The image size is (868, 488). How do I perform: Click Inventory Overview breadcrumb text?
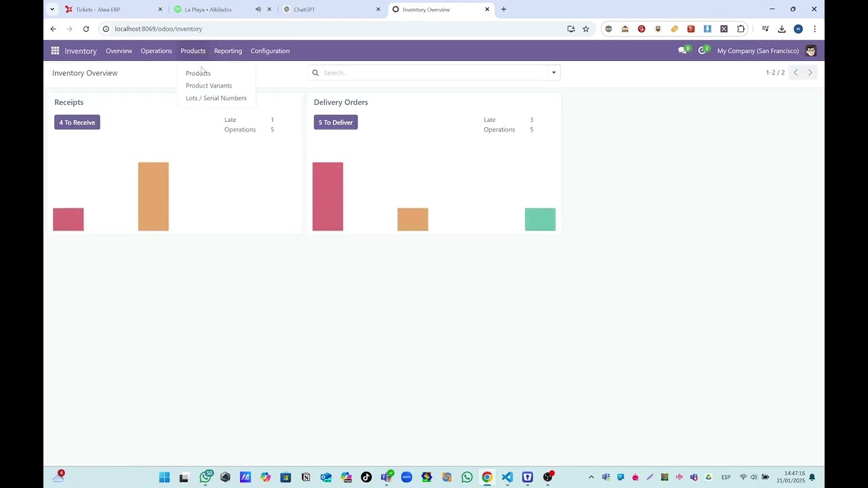(85, 73)
